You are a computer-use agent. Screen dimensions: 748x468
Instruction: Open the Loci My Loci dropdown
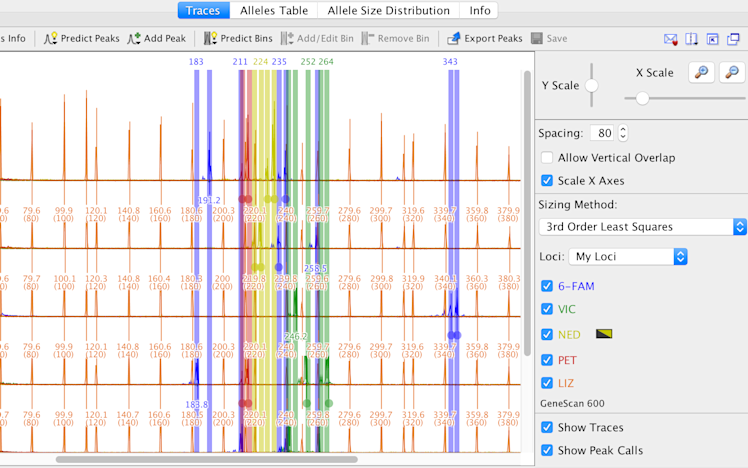pos(628,257)
